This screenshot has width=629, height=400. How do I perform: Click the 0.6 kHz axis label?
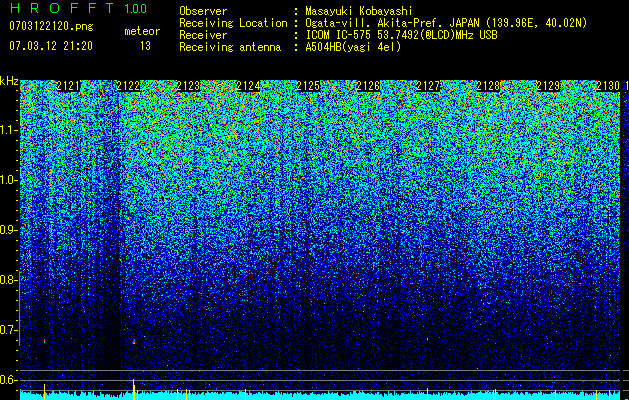[7, 380]
